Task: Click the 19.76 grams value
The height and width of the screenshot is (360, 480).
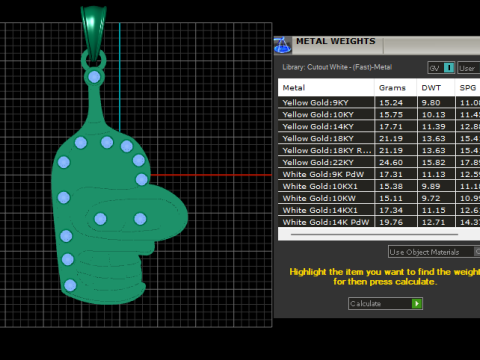Action: tap(391, 222)
